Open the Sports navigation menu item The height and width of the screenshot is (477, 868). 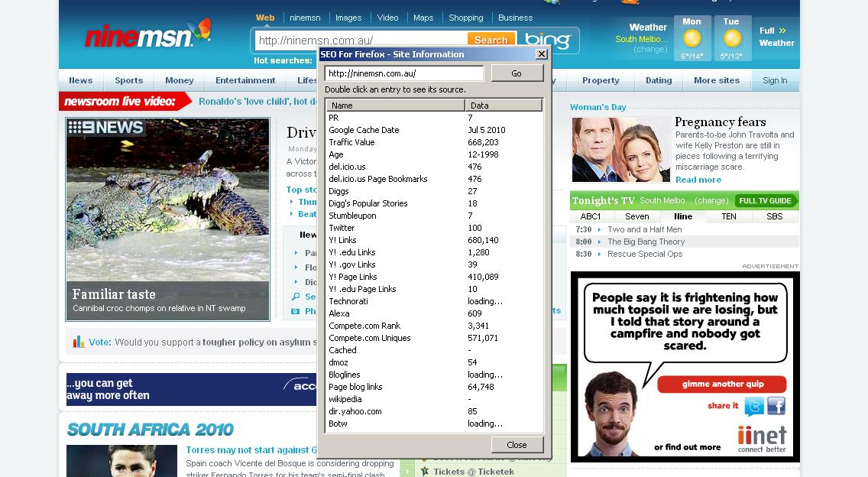coord(128,80)
